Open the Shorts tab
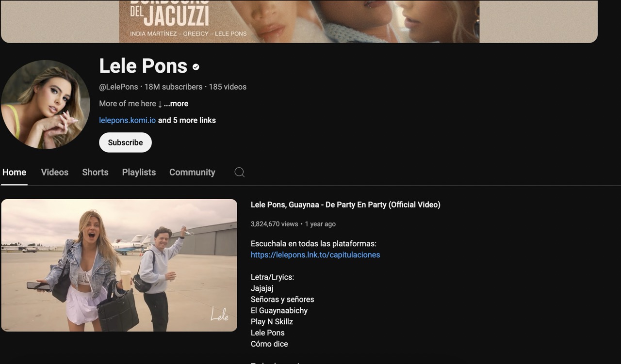 [95, 172]
